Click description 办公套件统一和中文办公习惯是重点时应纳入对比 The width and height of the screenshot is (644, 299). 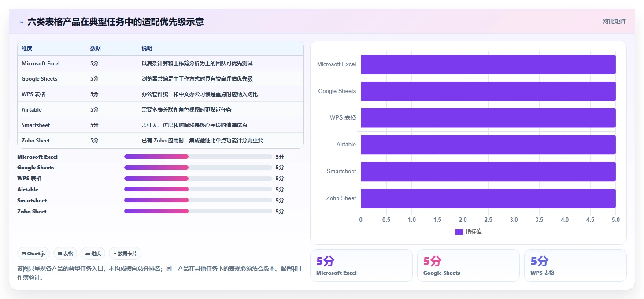point(200,94)
